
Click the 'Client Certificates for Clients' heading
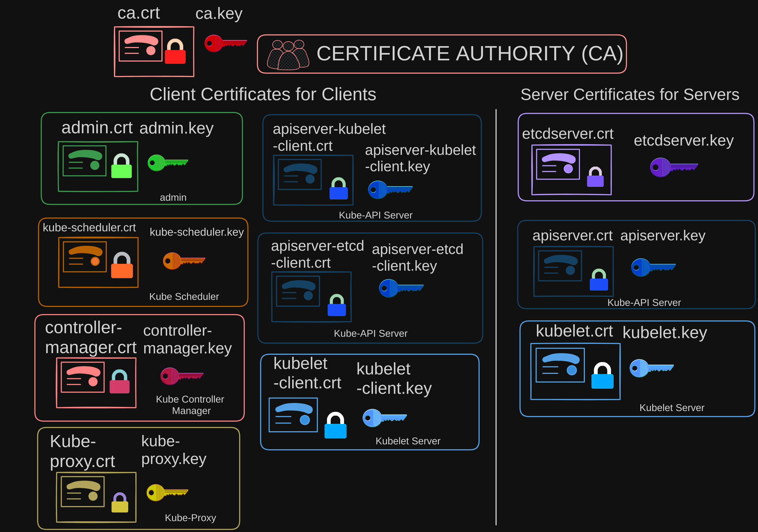click(263, 94)
